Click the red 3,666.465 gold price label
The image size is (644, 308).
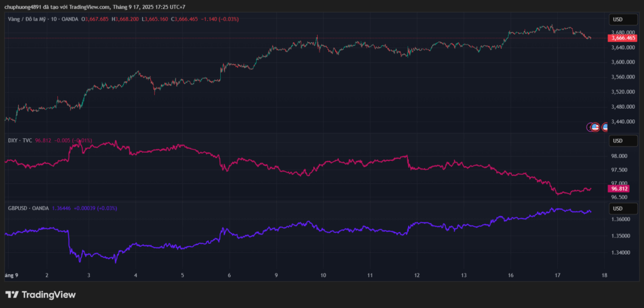click(623, 38)
